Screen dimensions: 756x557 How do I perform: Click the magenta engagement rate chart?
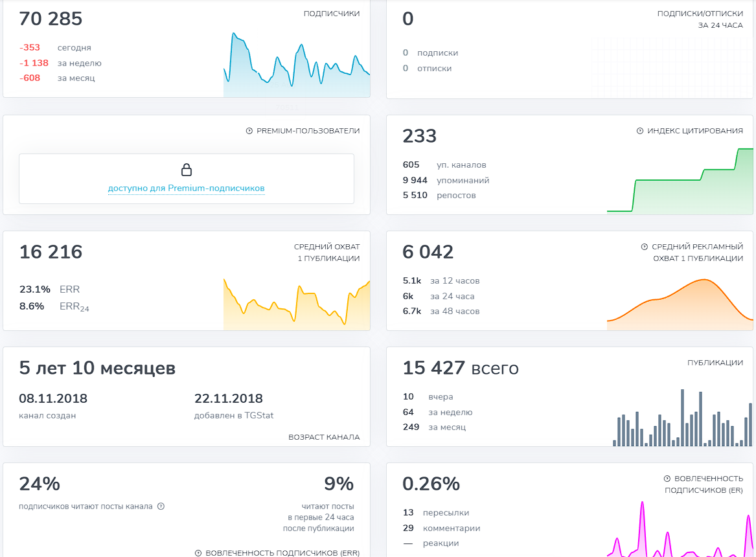tap(680, 529)
